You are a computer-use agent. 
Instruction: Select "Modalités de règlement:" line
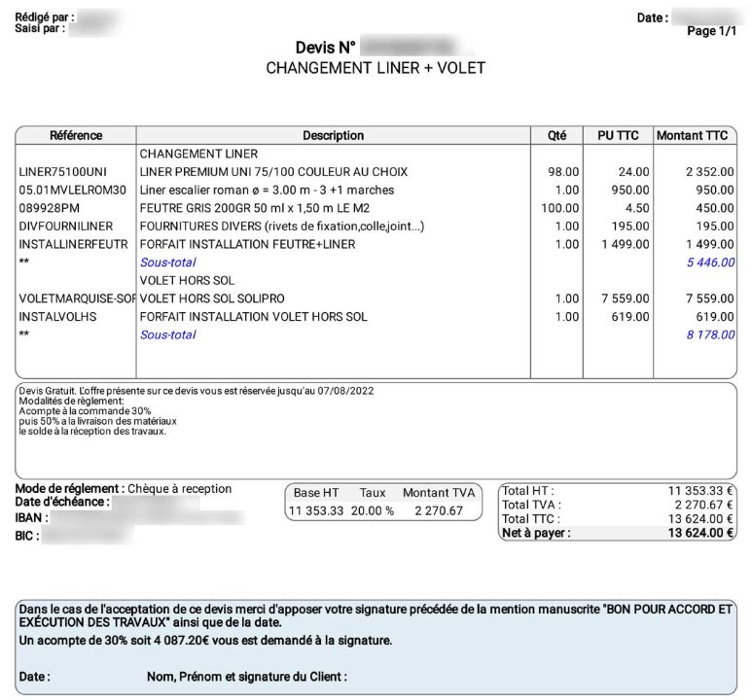coord(71,401)
